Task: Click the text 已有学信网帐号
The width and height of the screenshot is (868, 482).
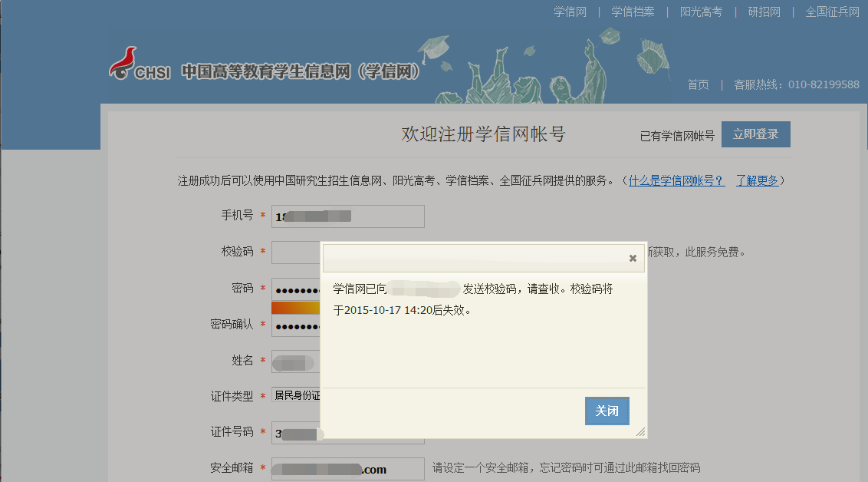Action: click(x=677, y=136)
